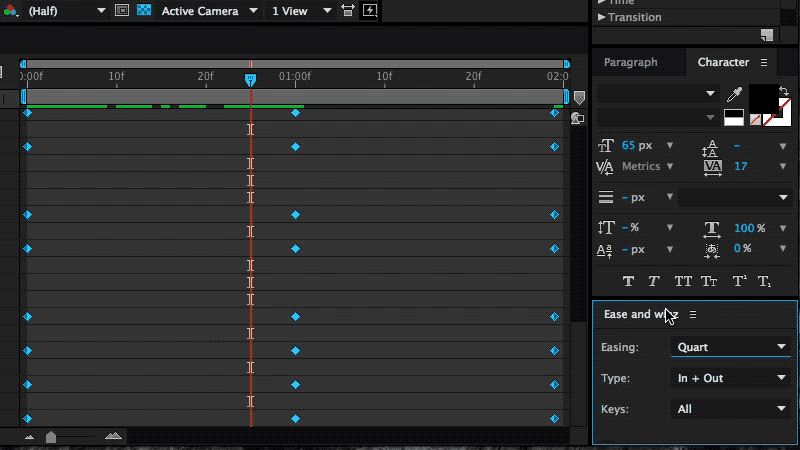
Task: Open the Active Camera dropdown
Action: (x=209, y=11)
